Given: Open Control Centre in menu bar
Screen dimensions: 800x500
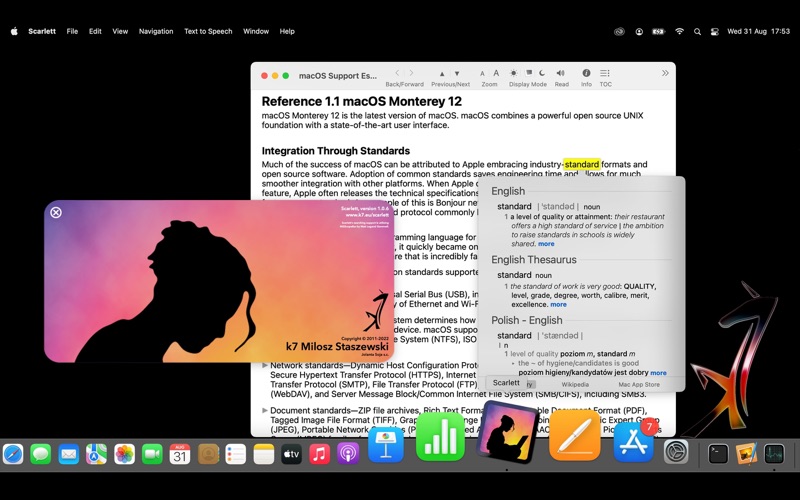Looking at the screenshot, I should (715, 31).
